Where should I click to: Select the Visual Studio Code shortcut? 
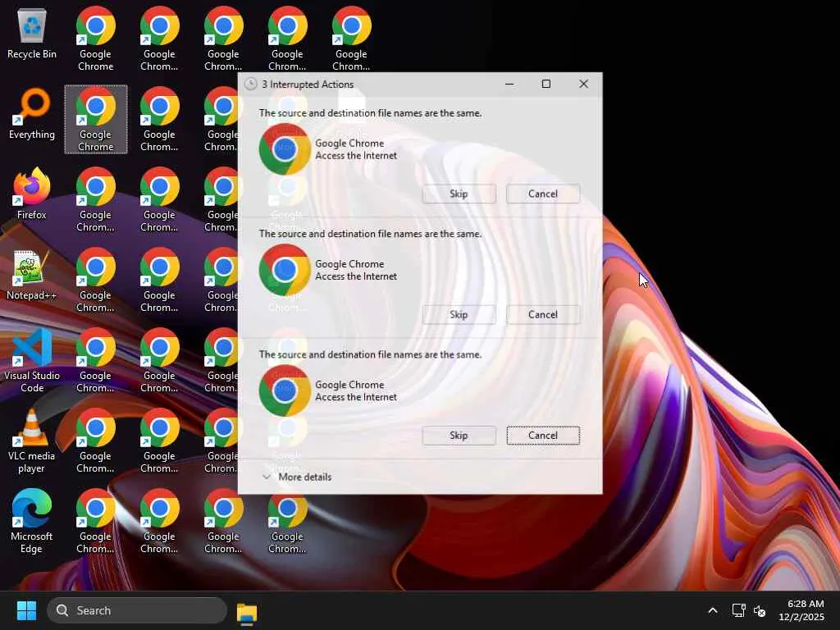[32, 360]
